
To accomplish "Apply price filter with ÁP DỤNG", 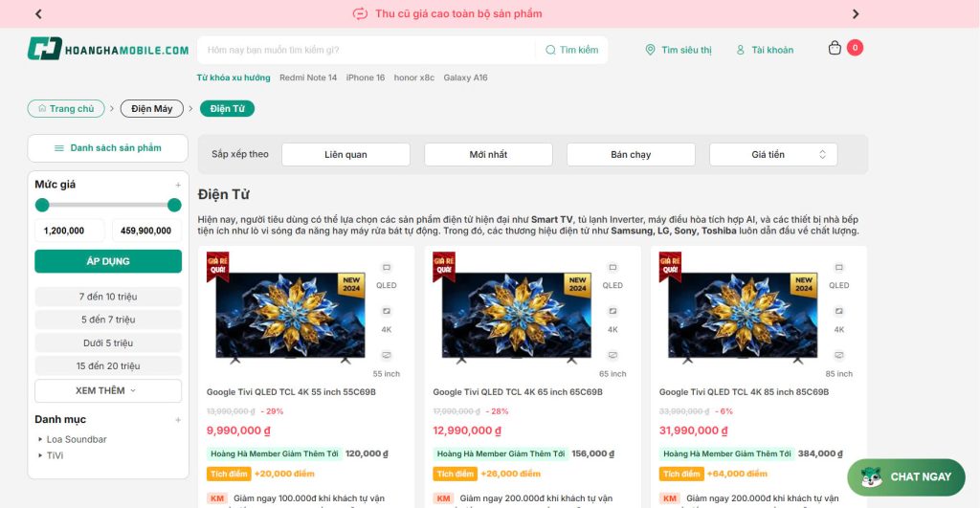I will pos(108,261).
